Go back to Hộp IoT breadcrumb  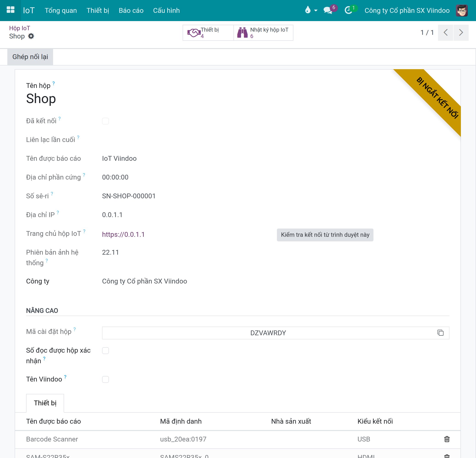20,28
